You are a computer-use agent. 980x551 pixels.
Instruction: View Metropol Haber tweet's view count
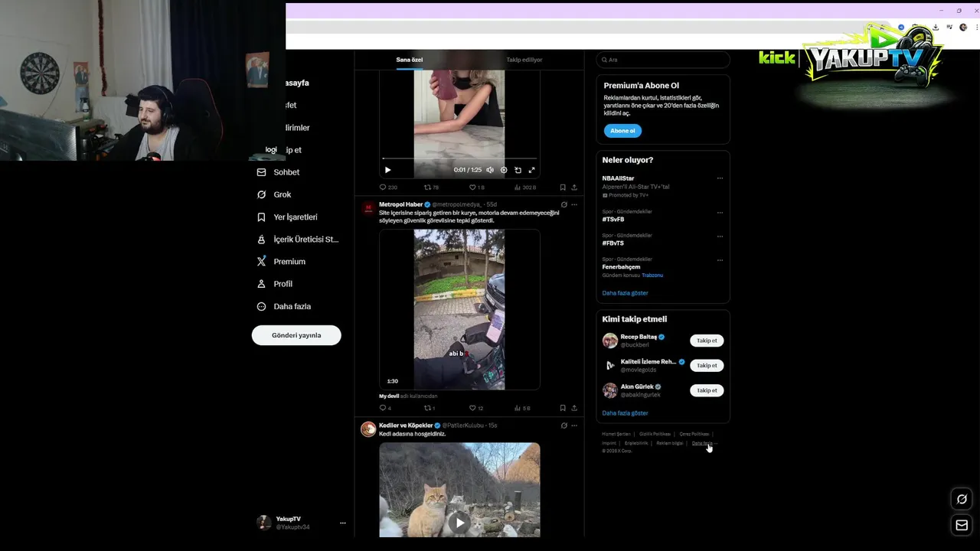point(522,408)
